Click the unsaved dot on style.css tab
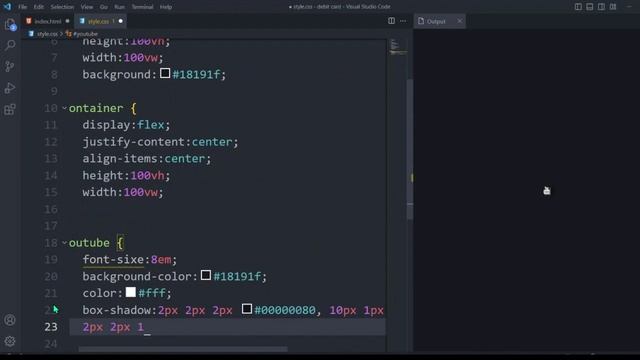 point(120,21)
